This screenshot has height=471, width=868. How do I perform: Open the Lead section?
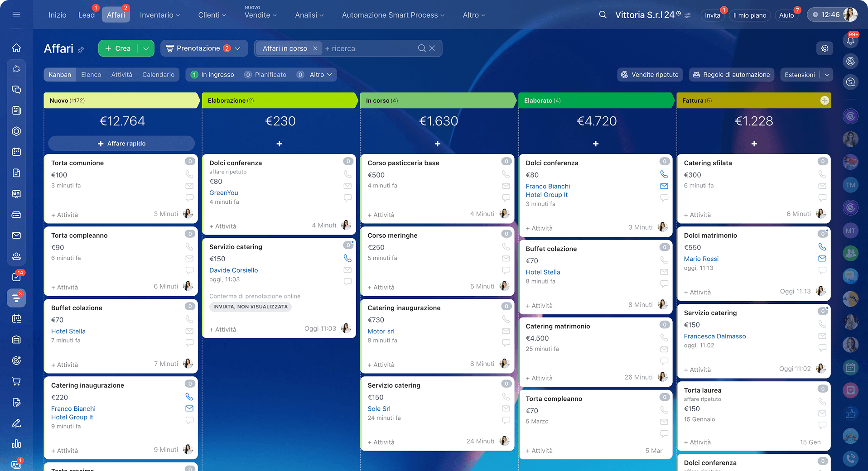click(87, 15)
